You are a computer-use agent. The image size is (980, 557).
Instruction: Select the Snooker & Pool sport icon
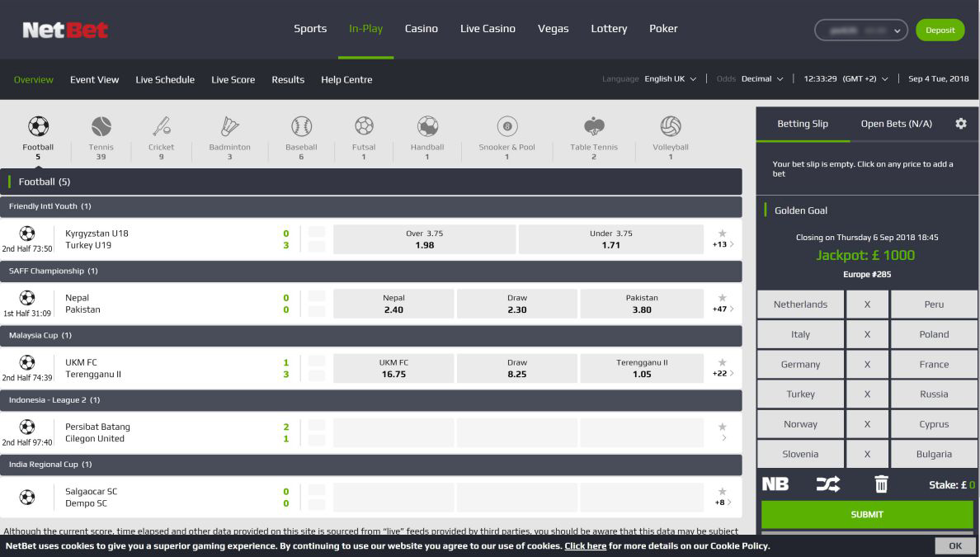506,127
